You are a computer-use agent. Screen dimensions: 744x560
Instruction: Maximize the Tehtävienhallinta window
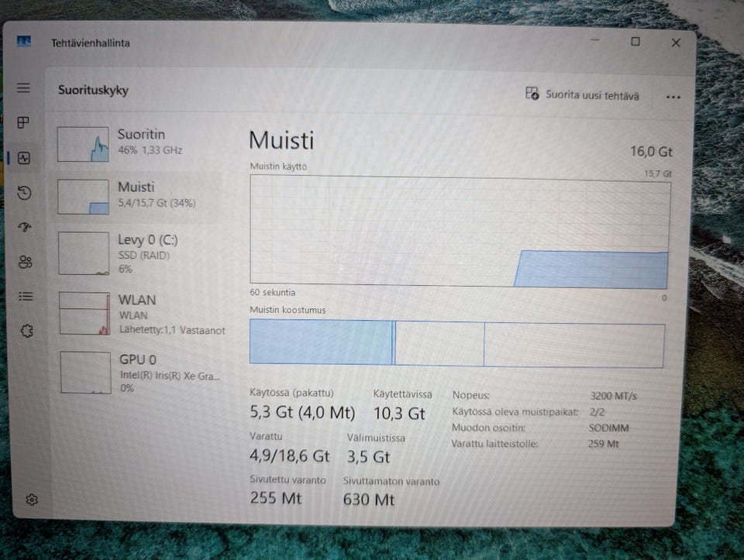[635, 42]
